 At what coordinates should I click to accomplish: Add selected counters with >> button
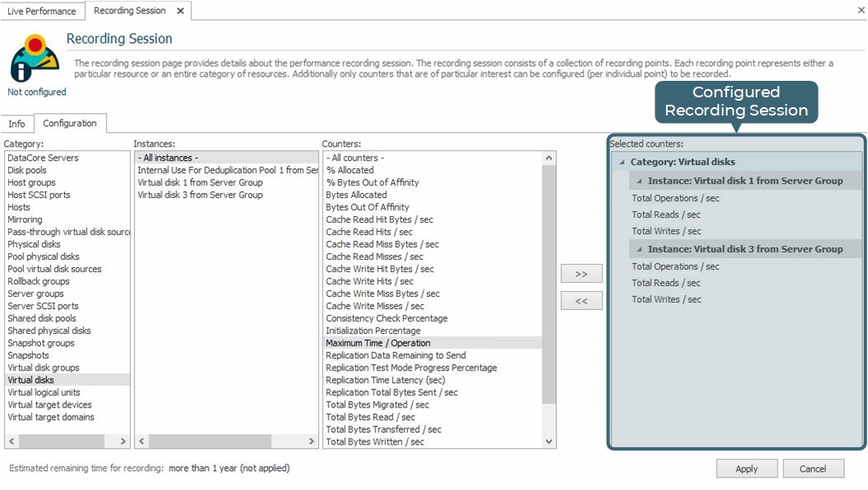tap(581, 274)
